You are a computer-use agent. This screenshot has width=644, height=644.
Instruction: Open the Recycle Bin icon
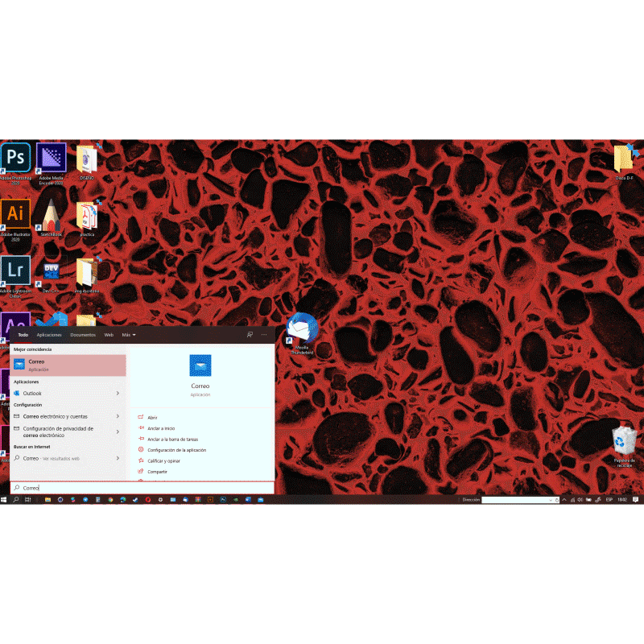point(625,441)
